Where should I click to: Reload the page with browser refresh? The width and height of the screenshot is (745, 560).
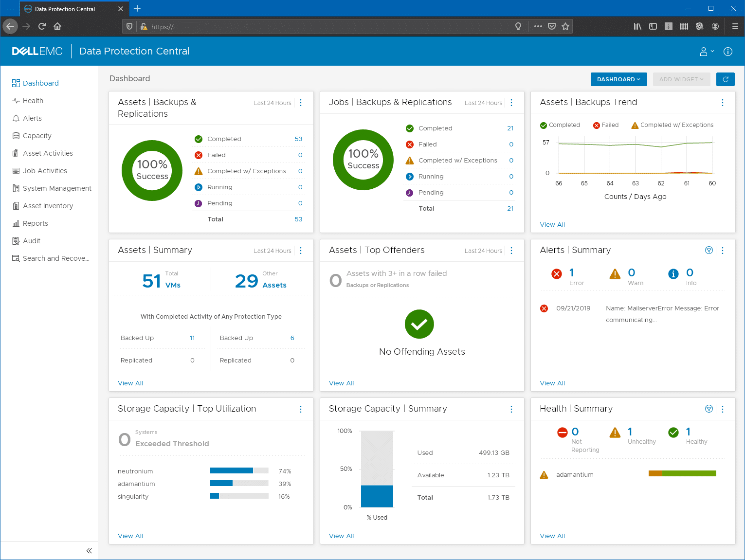tap(42, 26)
